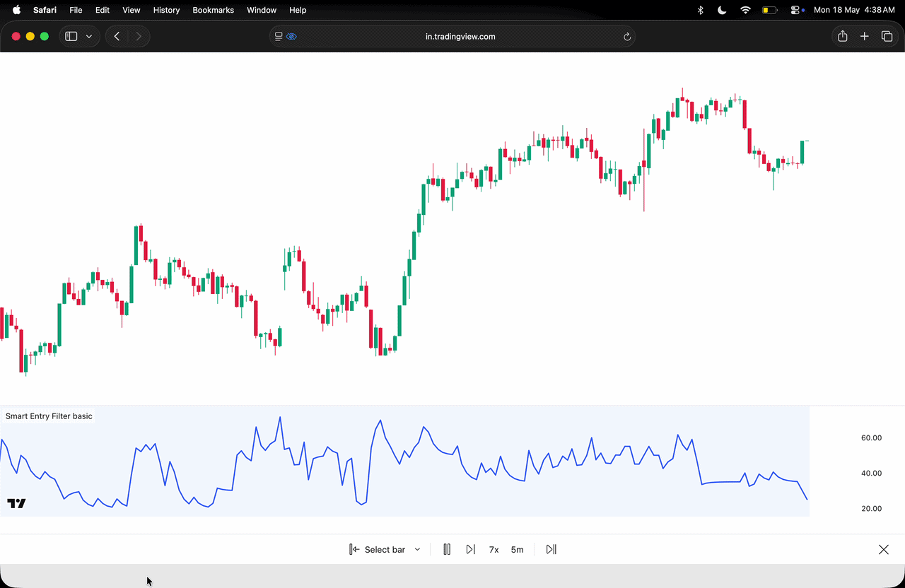This screenshot has width=905, height=588.
Task: Open the Safari application menu
Action: (x=45, y=10)
